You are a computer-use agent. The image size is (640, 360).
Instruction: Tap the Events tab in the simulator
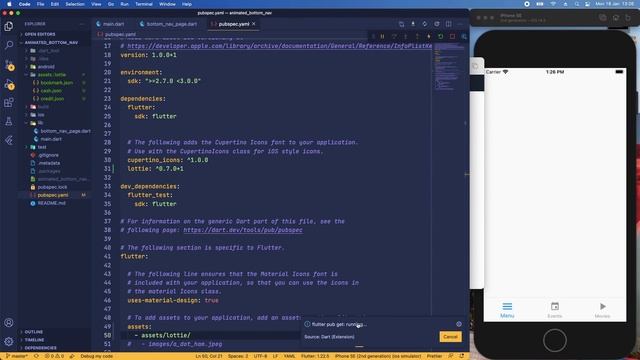pos(555,310)
